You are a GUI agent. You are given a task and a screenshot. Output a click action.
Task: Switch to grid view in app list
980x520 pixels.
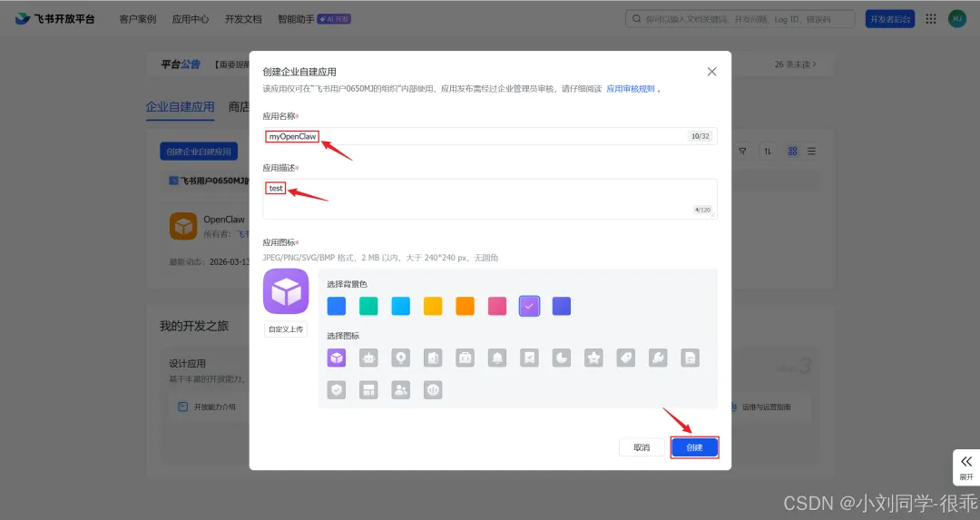pos(792,152)
